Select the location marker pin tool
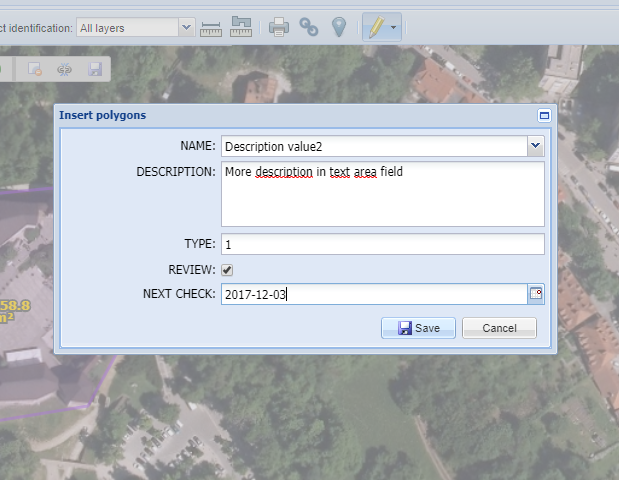619x480 pixels. [339, 27]
